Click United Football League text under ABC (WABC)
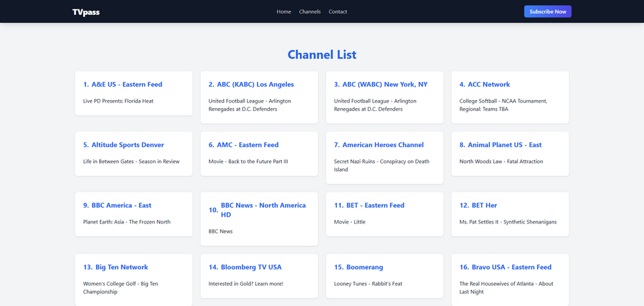The height and width of the screenshot is (306, 644). click(376, 105)
